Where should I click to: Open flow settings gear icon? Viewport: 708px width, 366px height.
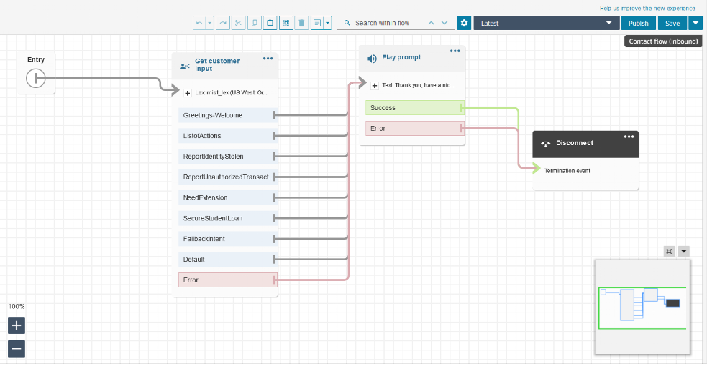pos(464,23)
